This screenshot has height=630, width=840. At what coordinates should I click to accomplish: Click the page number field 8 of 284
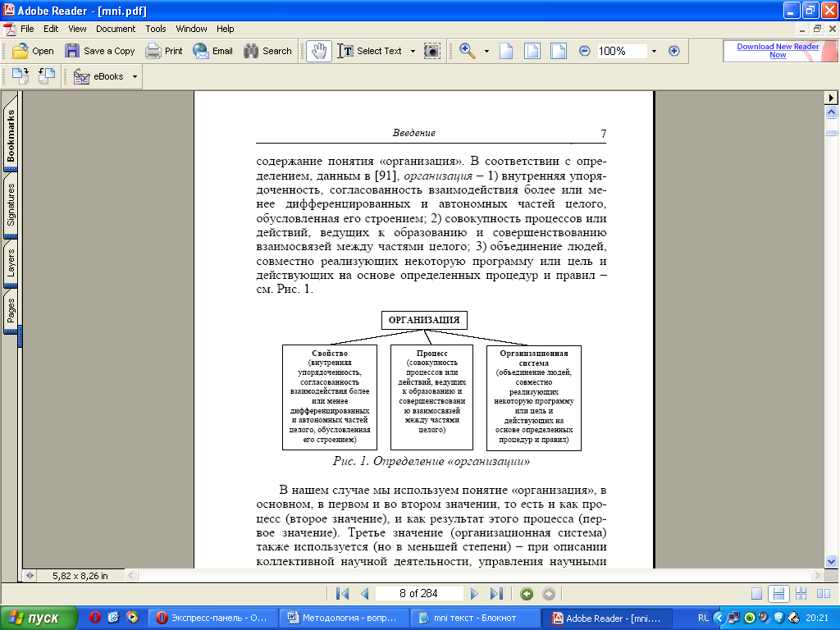point(419,594)
